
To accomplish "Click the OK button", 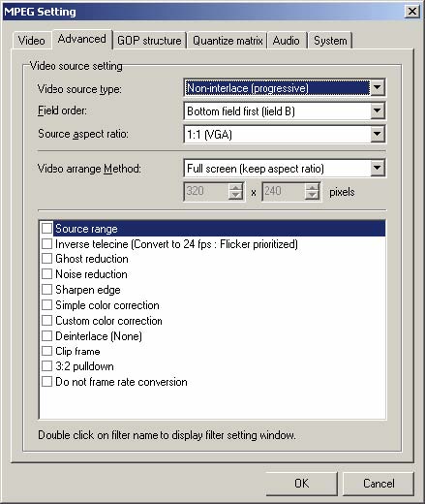I will 302,484.
